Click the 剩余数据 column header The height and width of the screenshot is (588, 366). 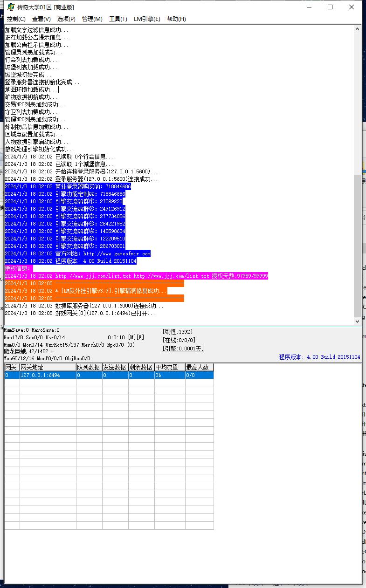(x=141, y=368)
